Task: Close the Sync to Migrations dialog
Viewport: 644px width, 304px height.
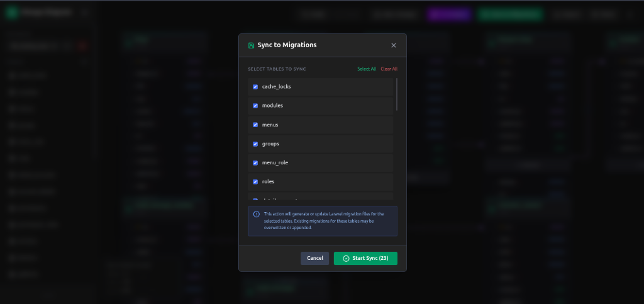Action: (x=394, y=45)
